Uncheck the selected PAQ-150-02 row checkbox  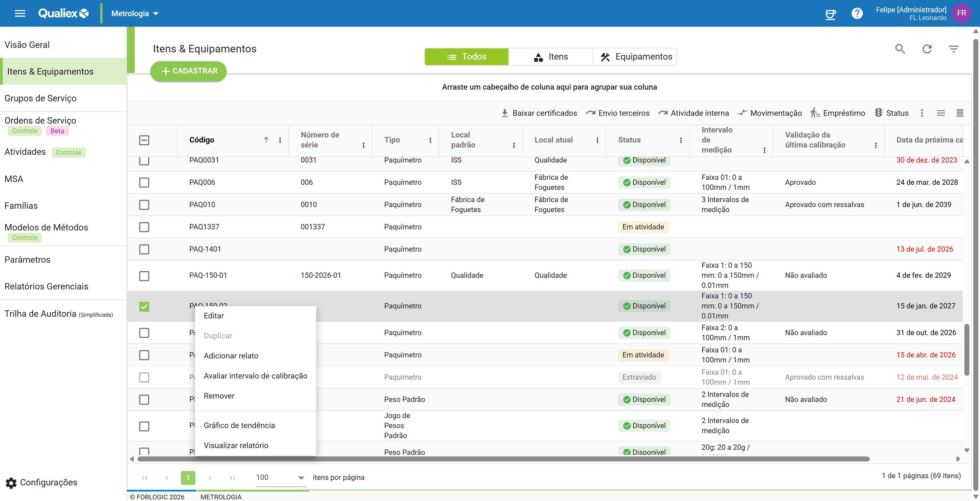144,306
